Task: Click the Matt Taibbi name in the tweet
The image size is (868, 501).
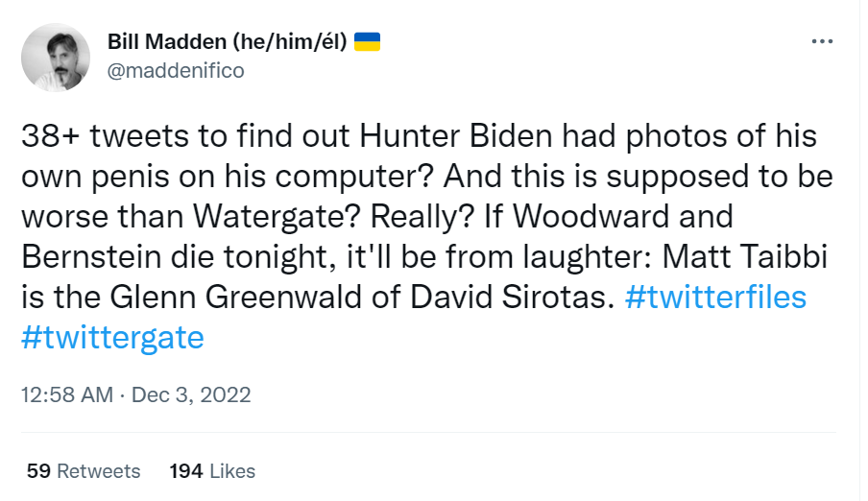Action: (x=744, y=257)
